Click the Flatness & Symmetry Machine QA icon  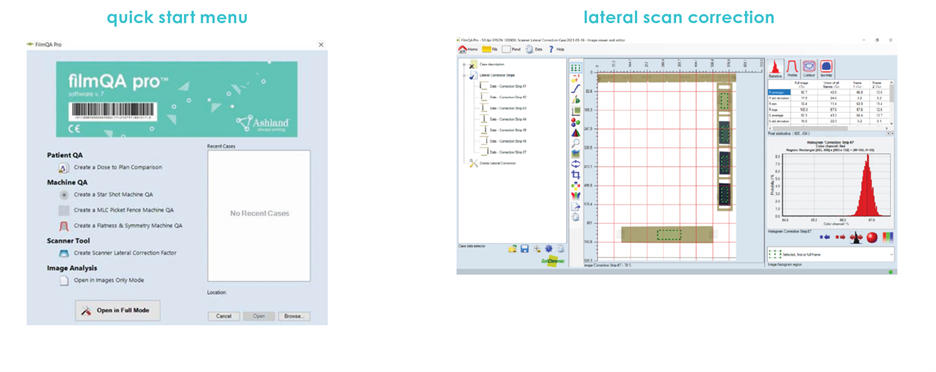click(64, 226)
